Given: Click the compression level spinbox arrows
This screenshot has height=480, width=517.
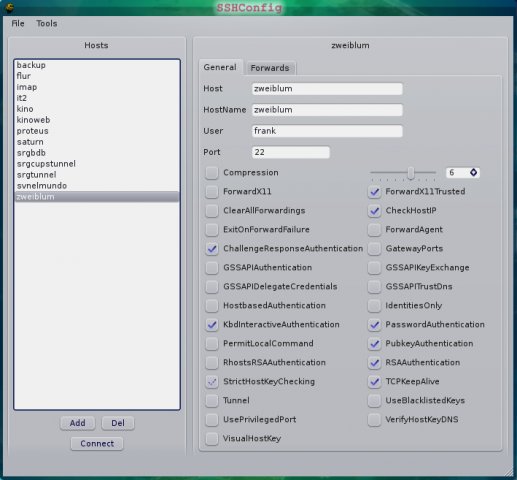Looking at the screenshot, I should [x=473, y=172].
